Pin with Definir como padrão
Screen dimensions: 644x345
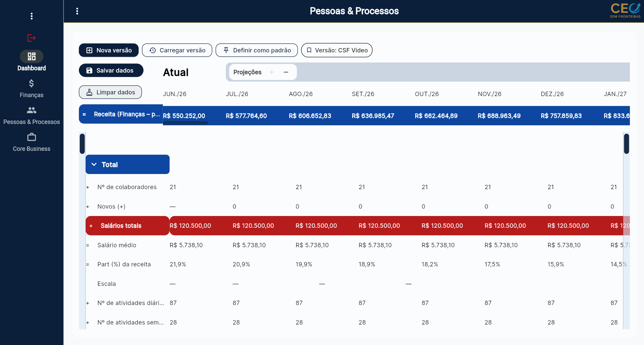click(257, 50)
